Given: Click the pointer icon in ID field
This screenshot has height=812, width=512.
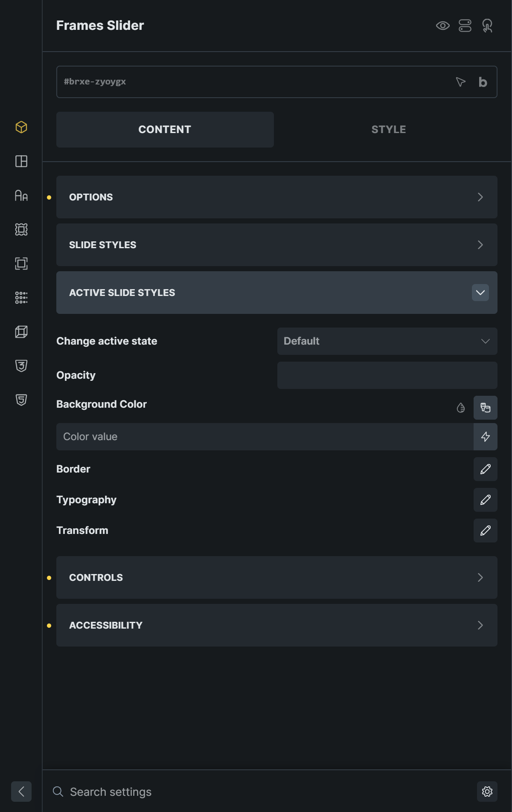Looking at the screenshot, I should coord(461,82).
